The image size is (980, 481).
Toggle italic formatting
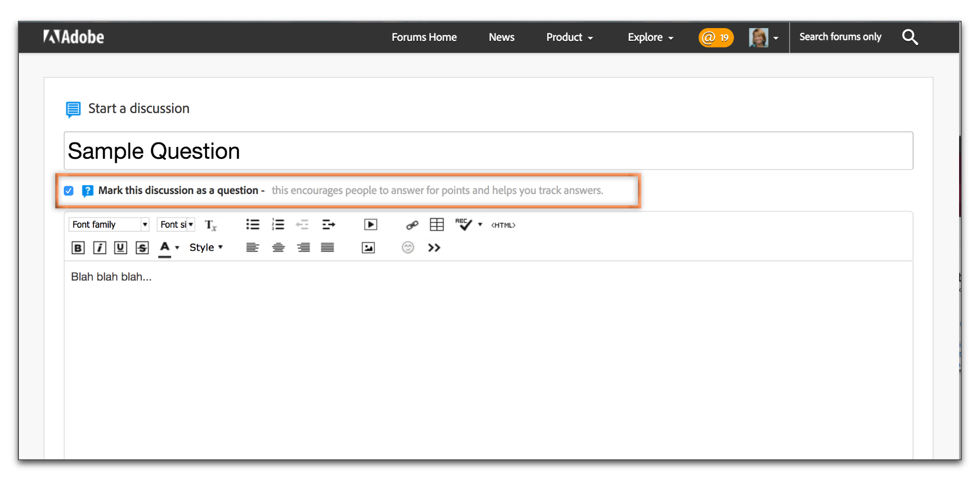100,248
